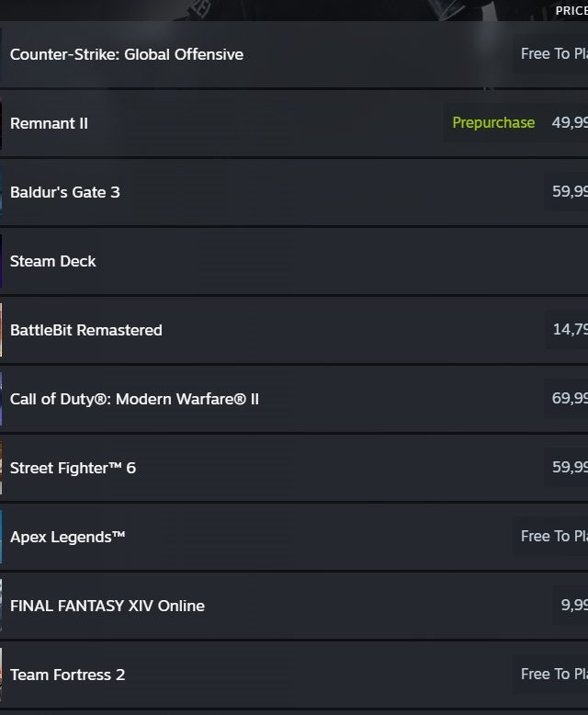
Task: Open the Steam Deck entry
Action: (x=53, y=261)
